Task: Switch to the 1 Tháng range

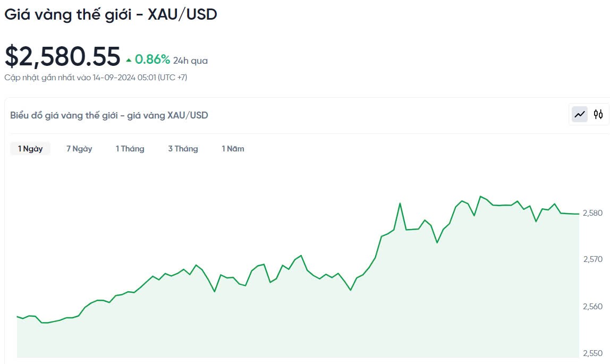Action: point(130,149)
